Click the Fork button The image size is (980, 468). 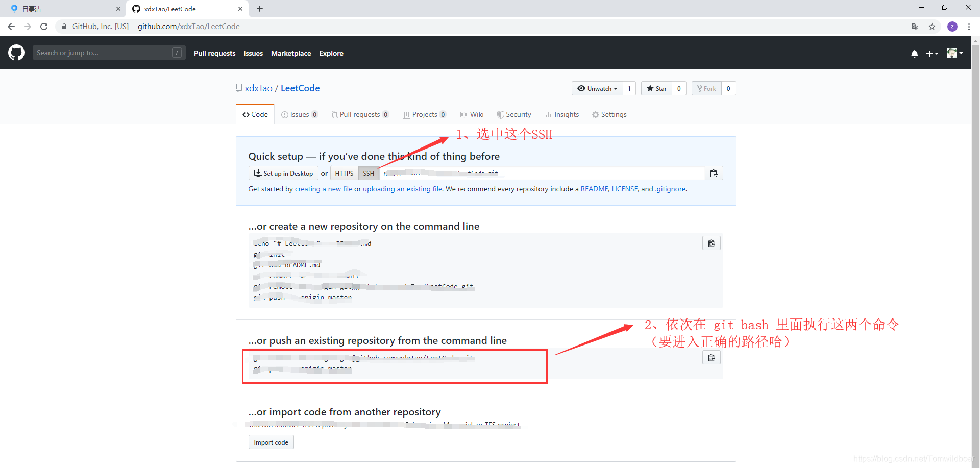click(x=706, y=88)
